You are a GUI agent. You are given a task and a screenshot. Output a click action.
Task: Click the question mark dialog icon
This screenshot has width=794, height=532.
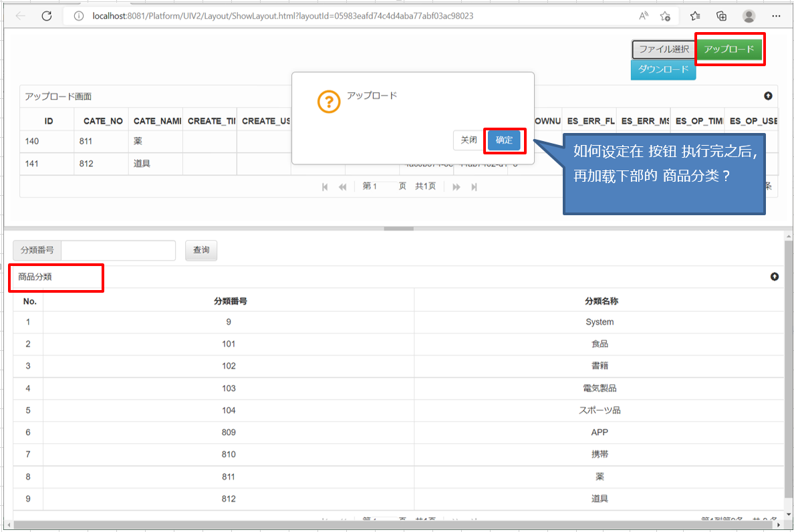(x=329, y=102)
